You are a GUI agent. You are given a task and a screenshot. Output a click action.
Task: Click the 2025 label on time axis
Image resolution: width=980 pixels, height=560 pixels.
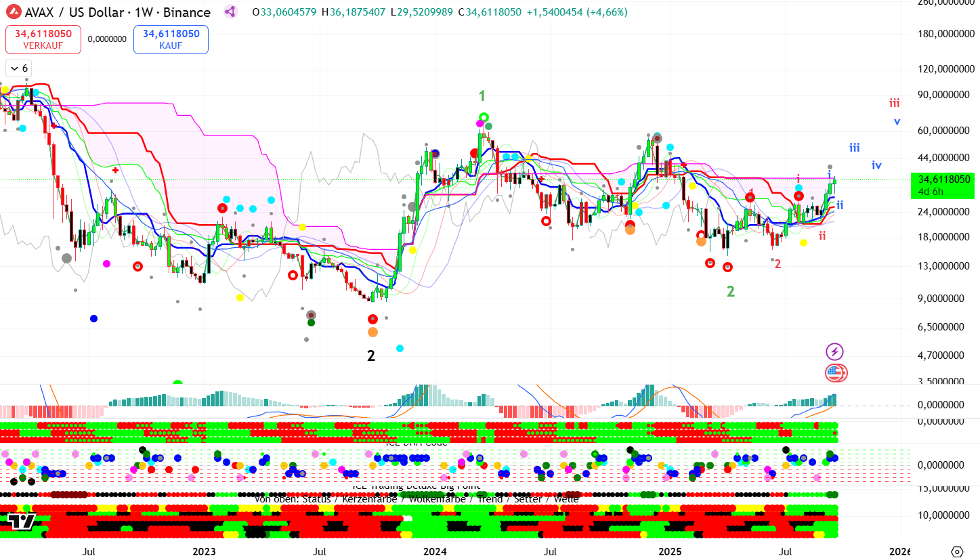[670, 552]
